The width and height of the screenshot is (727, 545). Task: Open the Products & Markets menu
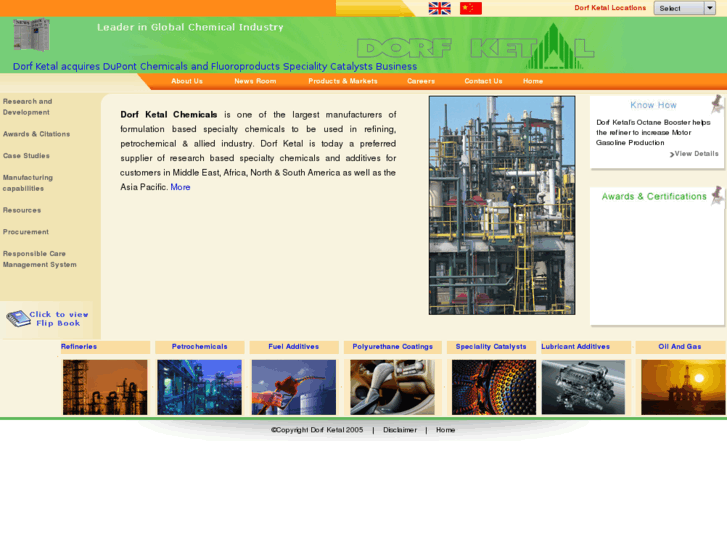(x=343, y=81)
